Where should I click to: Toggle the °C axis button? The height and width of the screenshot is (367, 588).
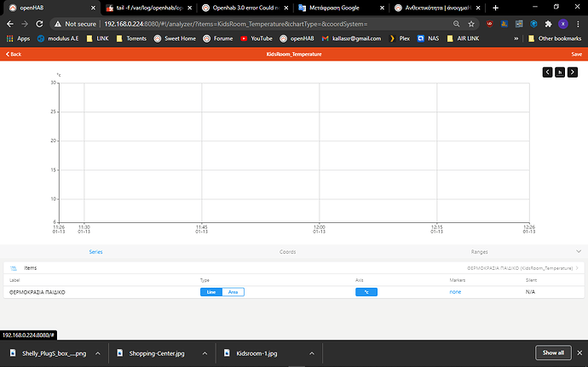pyautogui.click(x=366, y=292)
